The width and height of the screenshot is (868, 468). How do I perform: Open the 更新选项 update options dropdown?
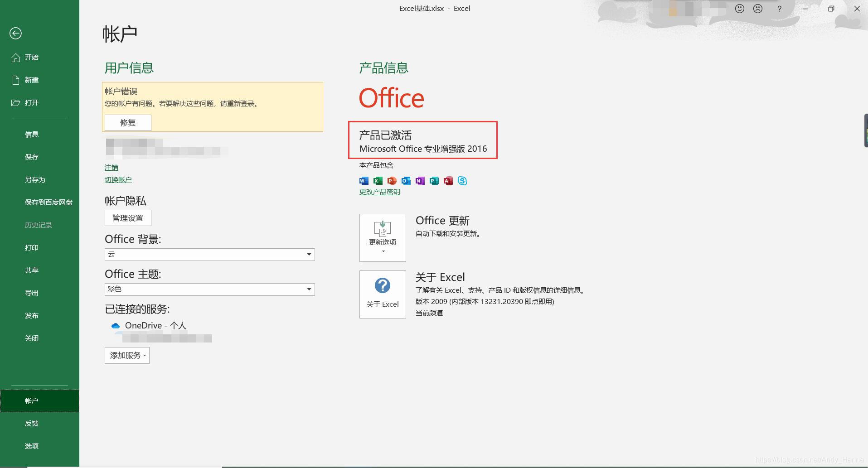tap(383, 238)
